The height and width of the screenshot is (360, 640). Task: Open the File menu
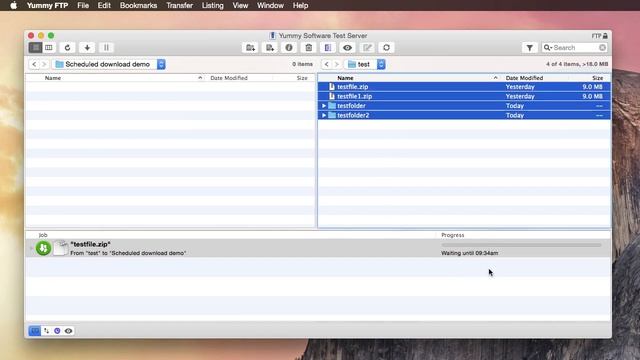click(83, 5)
